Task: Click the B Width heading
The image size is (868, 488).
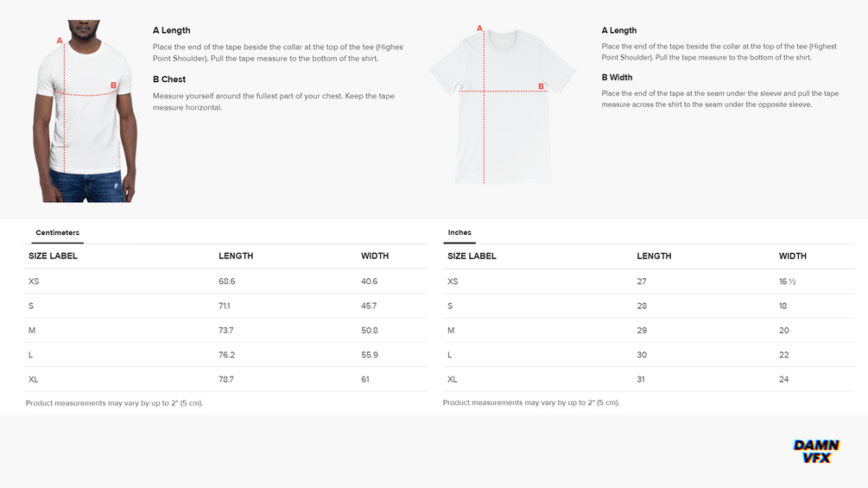Action: tap(617, 78)
